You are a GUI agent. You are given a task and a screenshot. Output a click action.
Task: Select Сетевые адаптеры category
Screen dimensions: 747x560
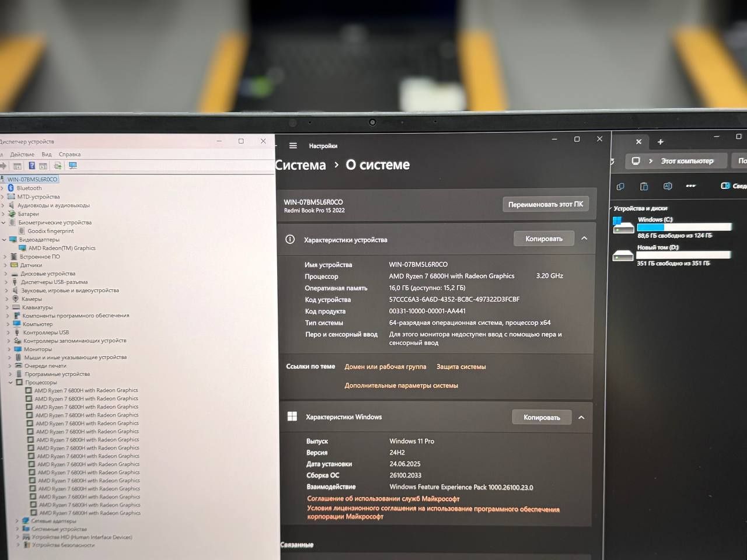54,521
